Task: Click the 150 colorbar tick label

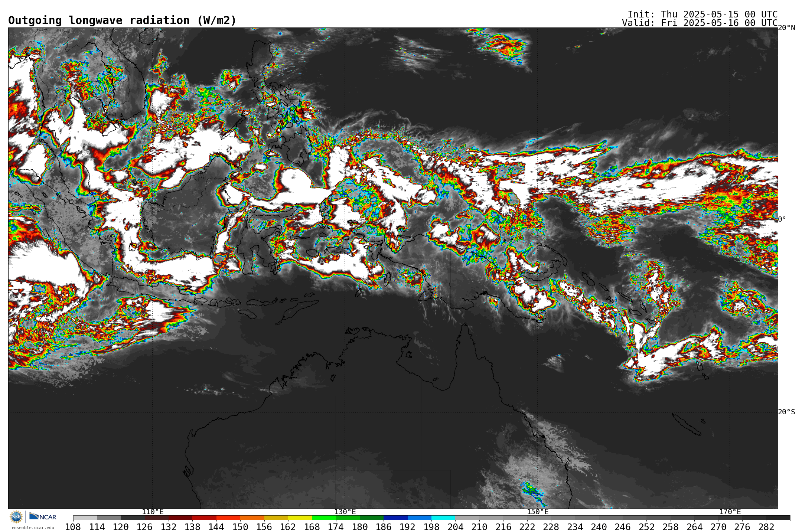Action: pos(240,527)
